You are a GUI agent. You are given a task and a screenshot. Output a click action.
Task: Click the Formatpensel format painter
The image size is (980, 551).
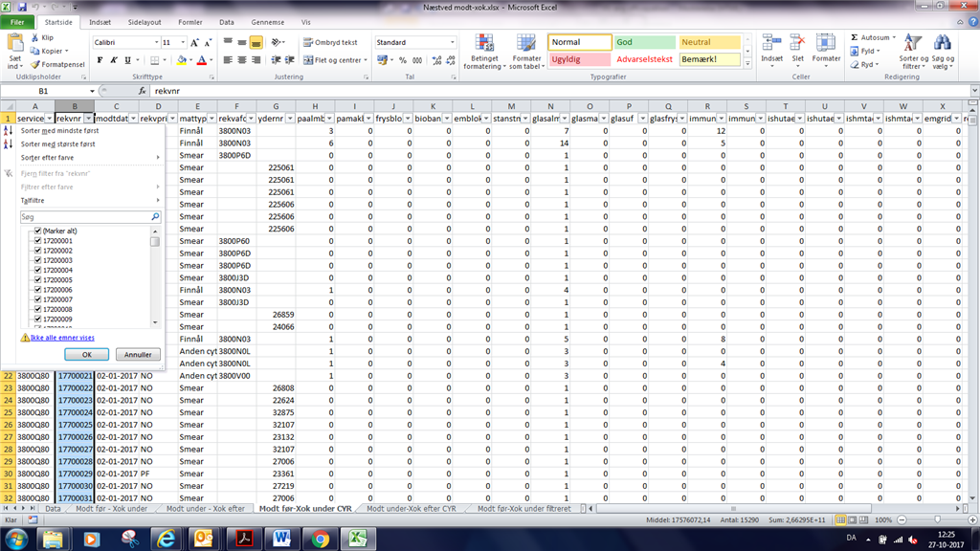point(58,64)
